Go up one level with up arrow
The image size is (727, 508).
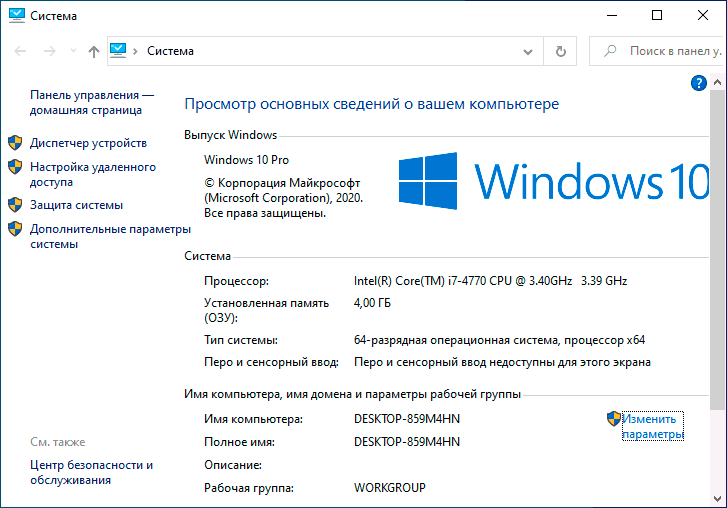(94, 51)
